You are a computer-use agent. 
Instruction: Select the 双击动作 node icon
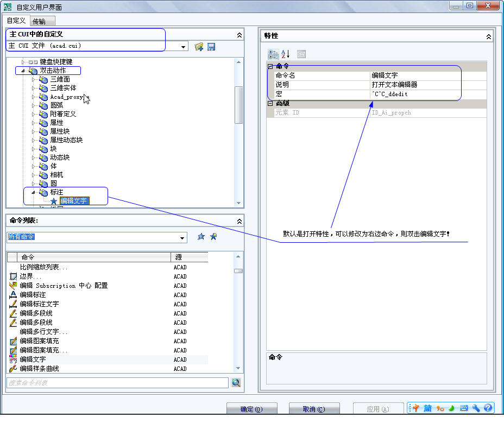click(x=33, y=71)
